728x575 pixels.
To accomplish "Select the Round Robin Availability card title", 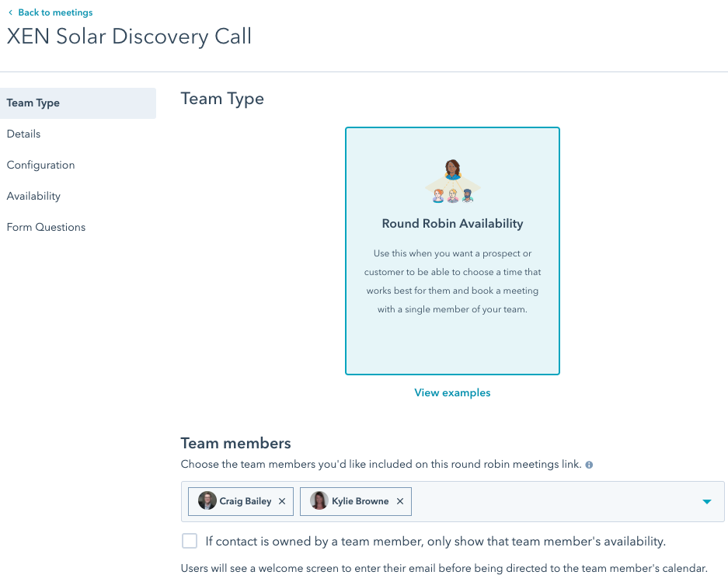I will [452, 224].
